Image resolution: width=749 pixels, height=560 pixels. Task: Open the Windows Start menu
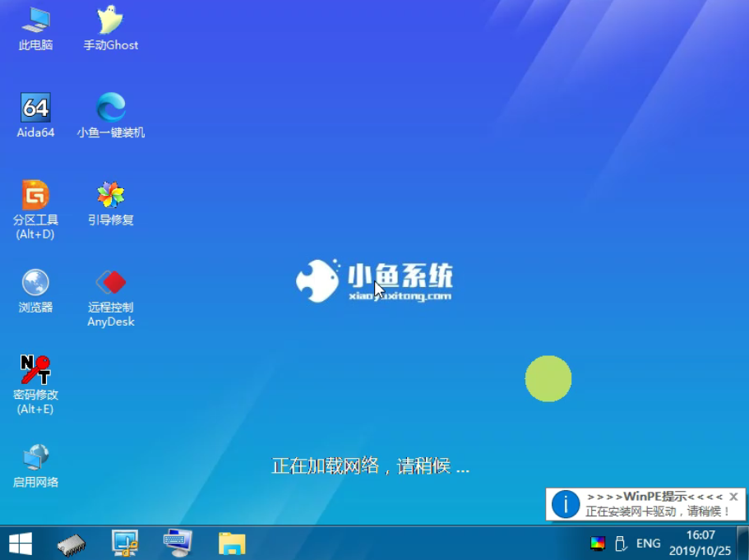click(19, 543)
